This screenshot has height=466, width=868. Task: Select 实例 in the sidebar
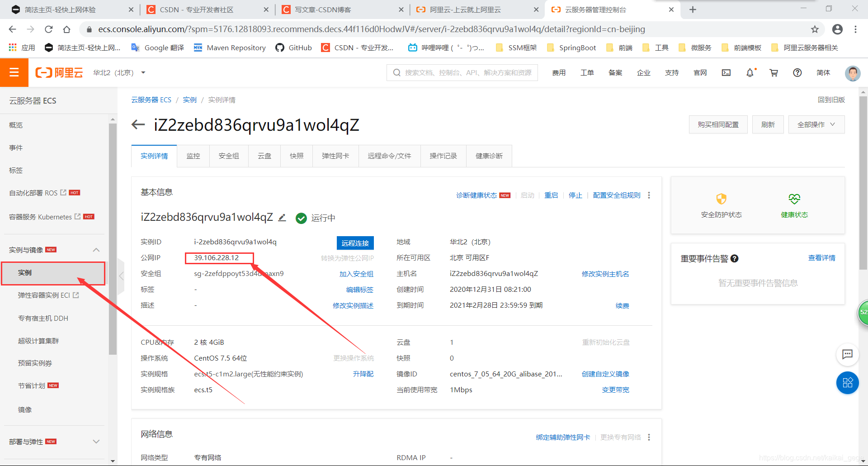[53, 273]
